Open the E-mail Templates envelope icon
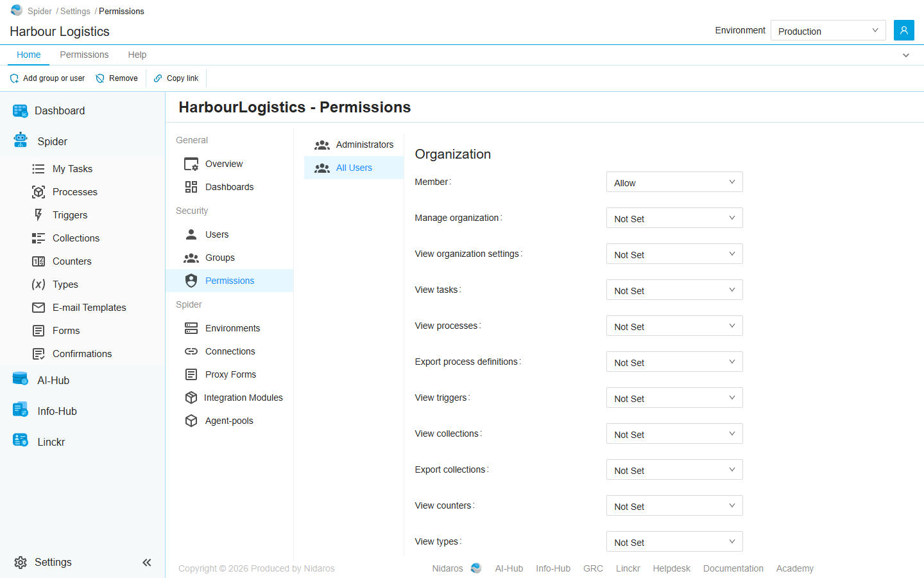Viewport: 924px width, 578px height. tap(38, 308)
